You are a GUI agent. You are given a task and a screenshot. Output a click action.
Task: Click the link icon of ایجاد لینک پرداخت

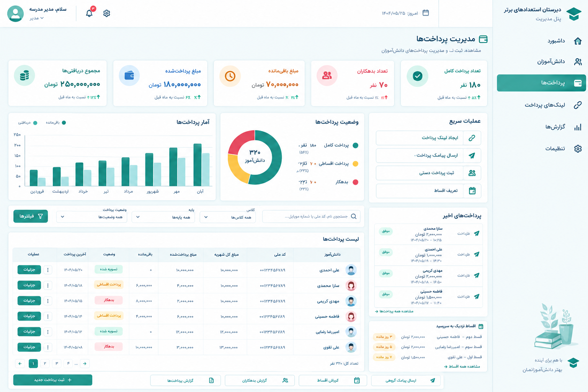click(472, 138)
